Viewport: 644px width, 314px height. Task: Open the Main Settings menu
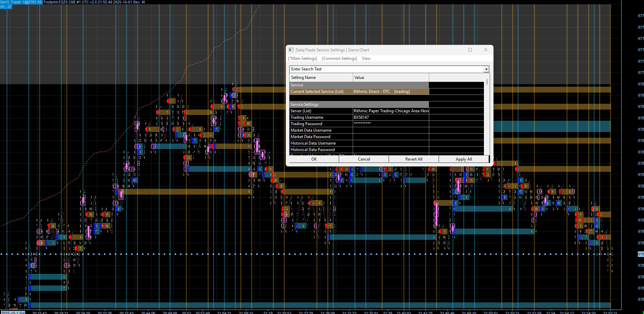tap(302, 59)
